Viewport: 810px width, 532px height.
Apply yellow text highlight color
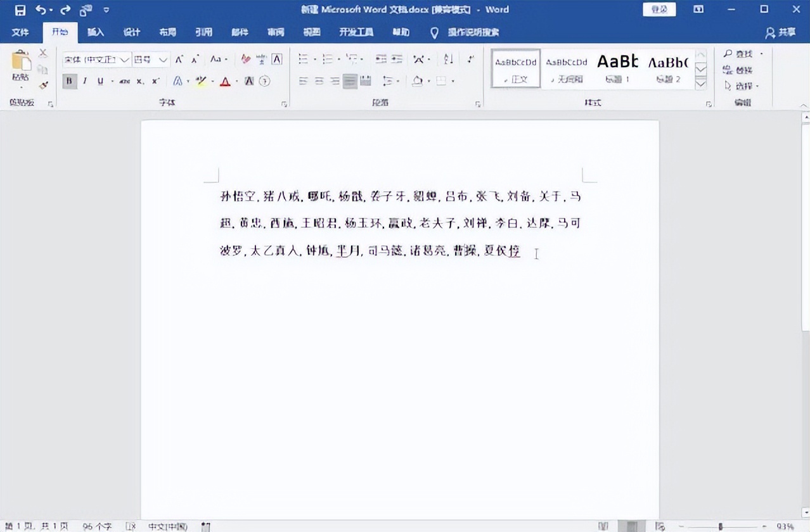click(x=201, y=80)
